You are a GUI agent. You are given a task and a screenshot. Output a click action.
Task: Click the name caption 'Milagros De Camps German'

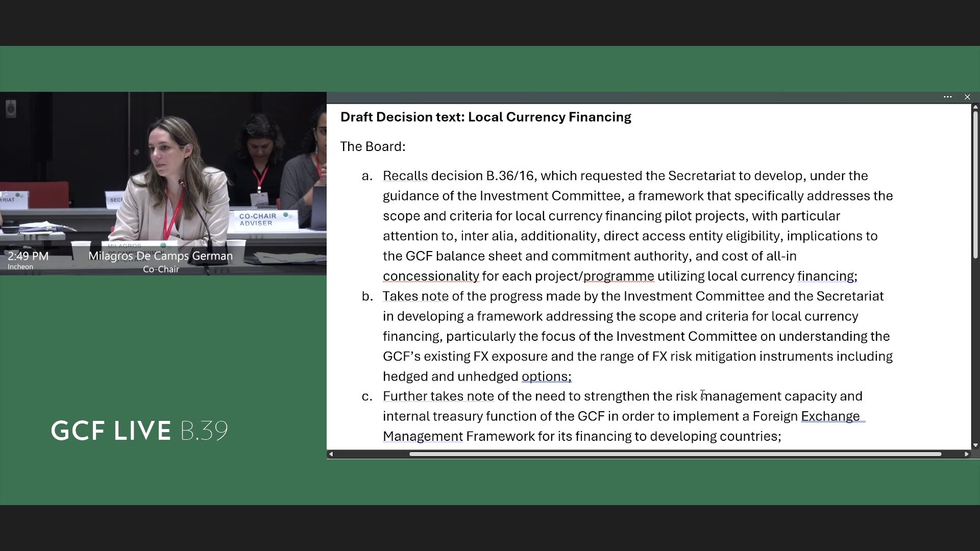[x=160, y=256]
